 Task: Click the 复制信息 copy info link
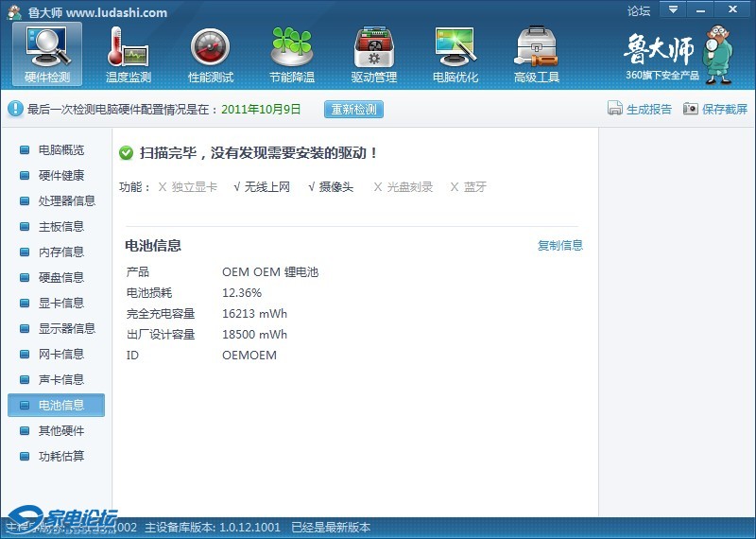[560, 246]
